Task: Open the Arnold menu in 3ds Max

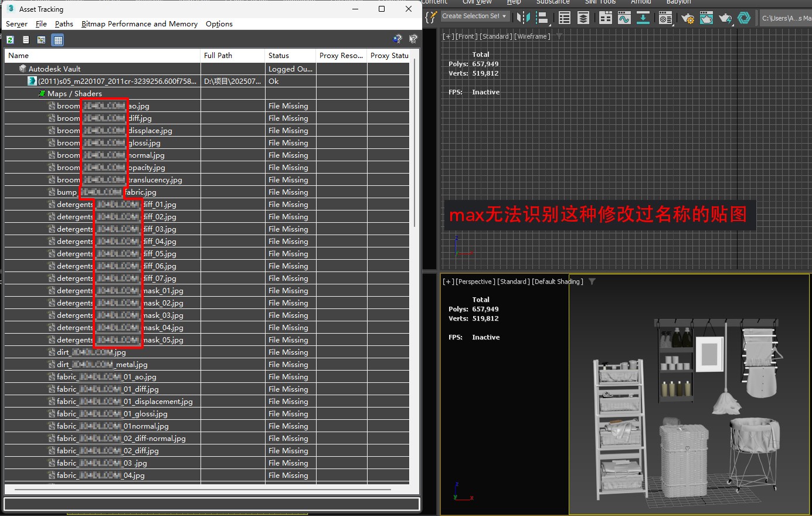Action: point(641,2)
